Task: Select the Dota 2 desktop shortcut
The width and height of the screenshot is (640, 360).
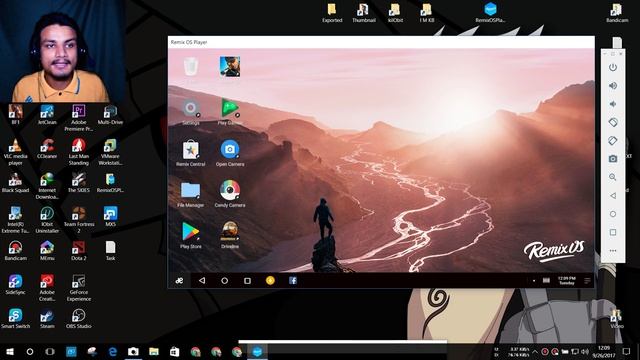Action: coord(79,251)
